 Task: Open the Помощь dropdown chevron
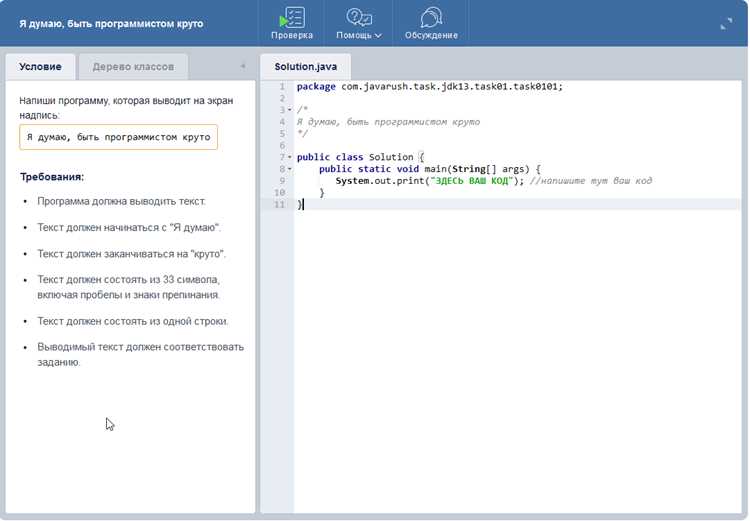click(x=378, y=35)
